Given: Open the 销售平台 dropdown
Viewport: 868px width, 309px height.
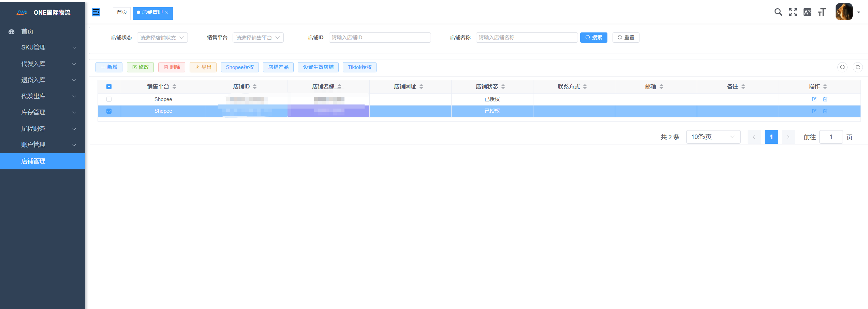Looking at the screenshot, I should (258, 38).
